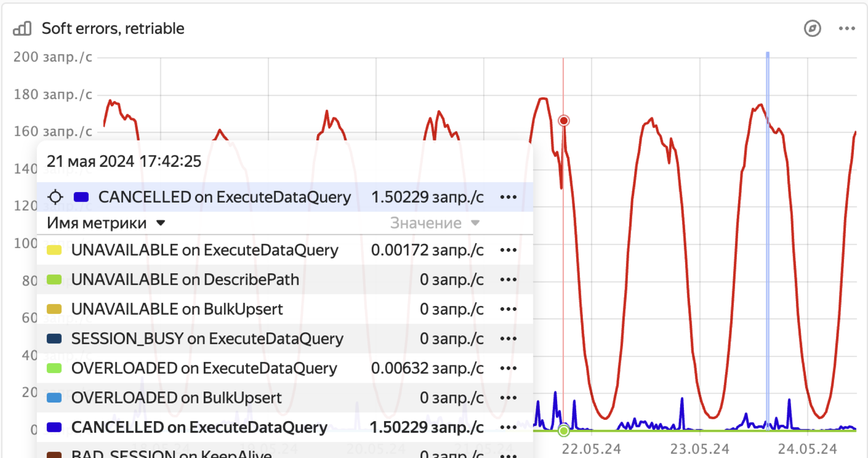Open more options for OVERLOADED on ExecuteDataQuery
The height and width of the screenshot is (458, 868).
pyautogui.click(x=508, y=368)
